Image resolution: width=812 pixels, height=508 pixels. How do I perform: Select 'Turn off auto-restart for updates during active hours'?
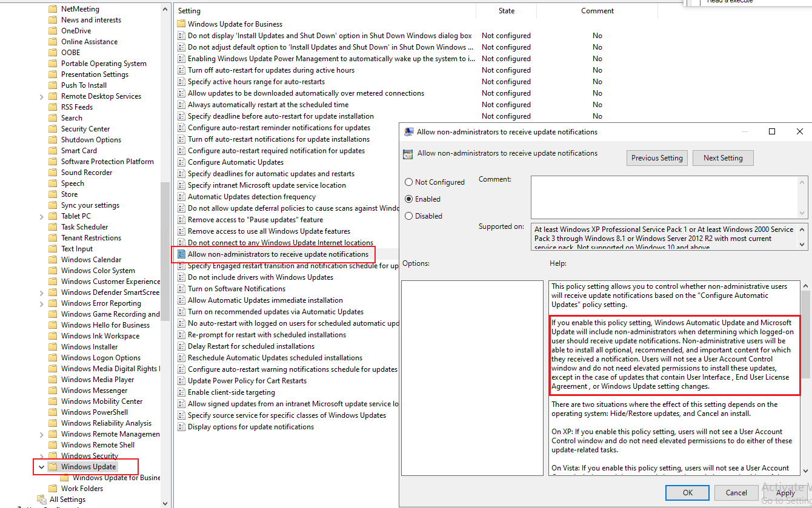[271, 70]
